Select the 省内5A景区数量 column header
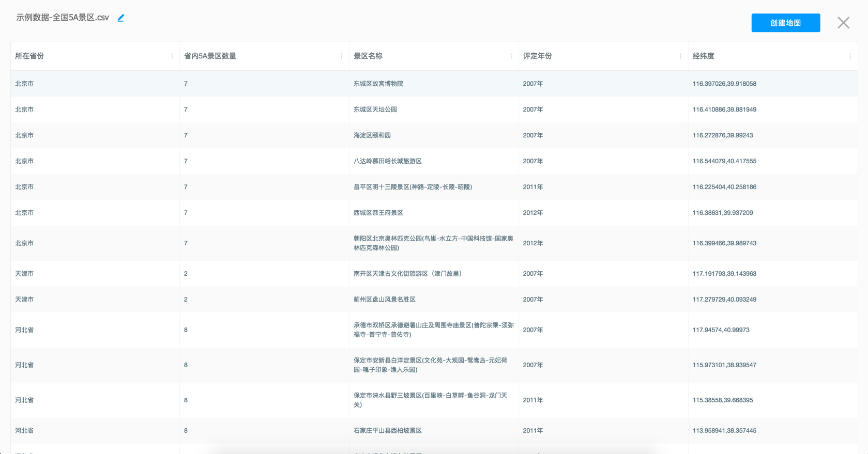Image resolution: width=868 pixels, height=454 pixels. point(265,56)
